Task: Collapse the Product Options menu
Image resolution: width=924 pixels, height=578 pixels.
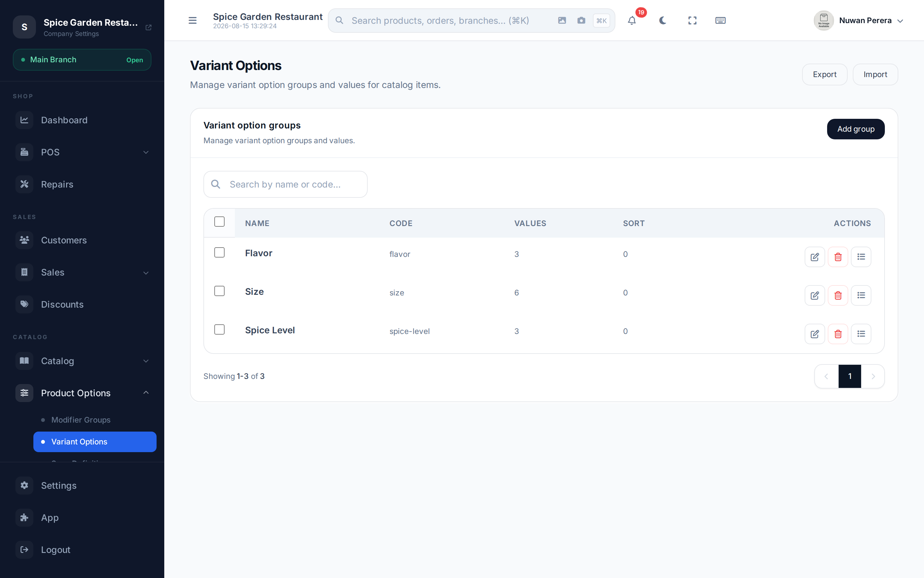Action: [x=82, y=393]
